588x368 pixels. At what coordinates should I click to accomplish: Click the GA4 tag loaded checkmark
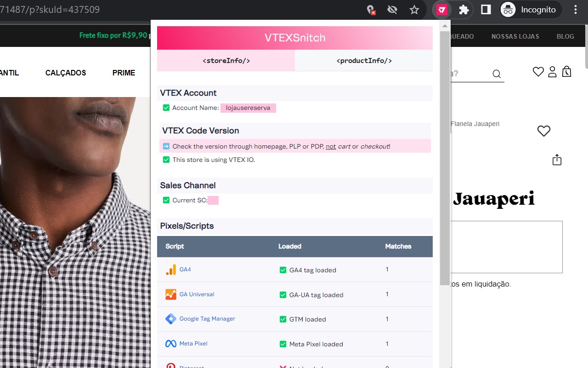point(283,270)
